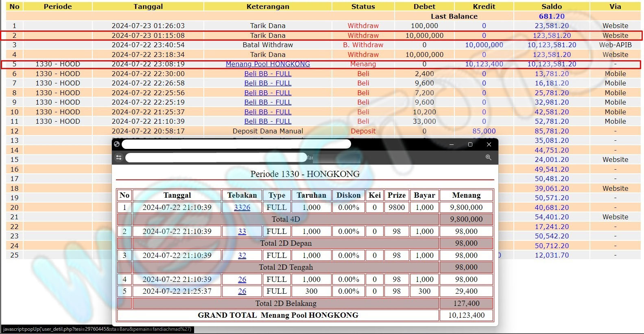Maximize the Periode 1330 popup window
The image size is (644, 334).
click(470, 144)
